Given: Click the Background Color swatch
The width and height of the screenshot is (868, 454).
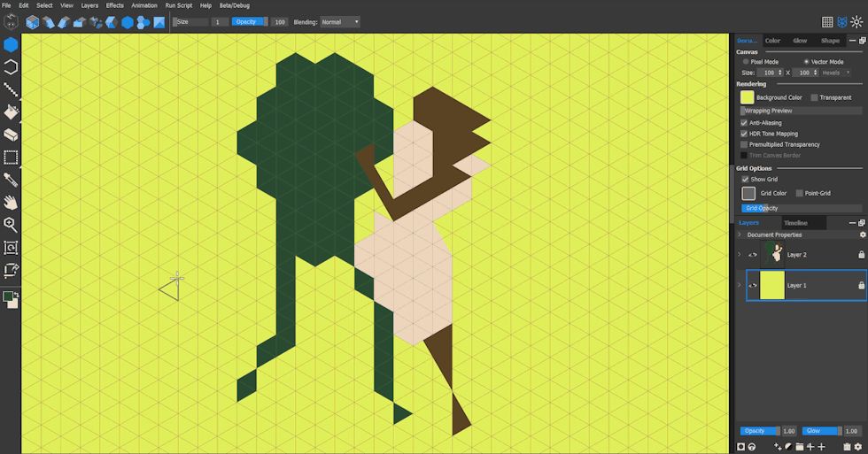Looking at the screenshot, I should 747,97.
